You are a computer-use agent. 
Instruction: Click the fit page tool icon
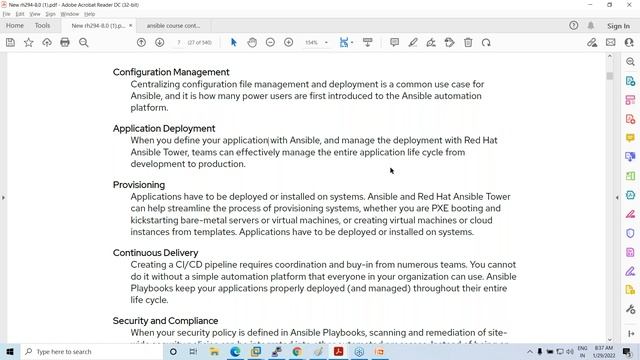(344, 42)
